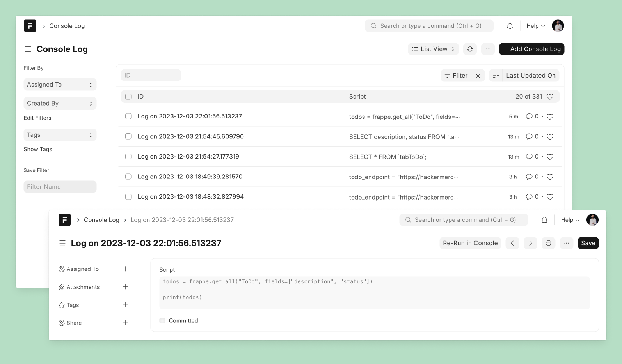
Task: Toggle the Committed checkbox
Action: (x=162, y=320)
